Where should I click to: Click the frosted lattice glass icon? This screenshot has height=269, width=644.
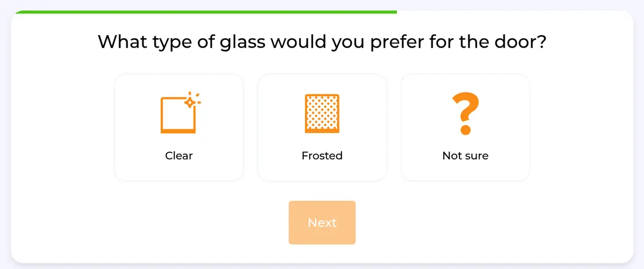tap(322, 114)
